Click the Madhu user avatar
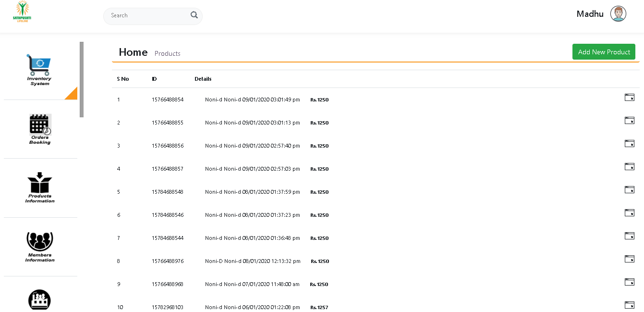Viewport: 644px width, 312px height. point(618,14)
